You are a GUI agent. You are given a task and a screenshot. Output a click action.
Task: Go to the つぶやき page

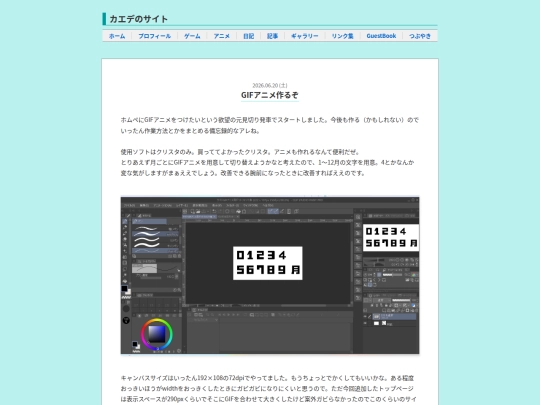pyautogui.click(x=420, y=36)
